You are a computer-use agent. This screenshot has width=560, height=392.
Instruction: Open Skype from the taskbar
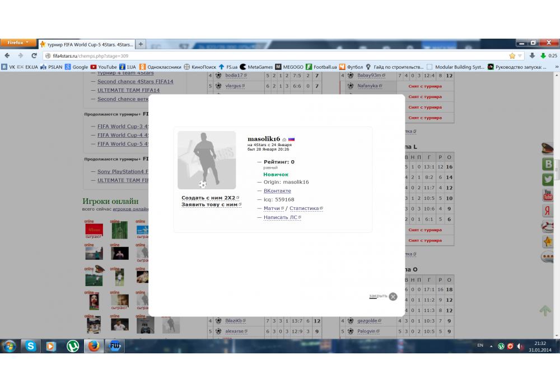coord(30,346)
